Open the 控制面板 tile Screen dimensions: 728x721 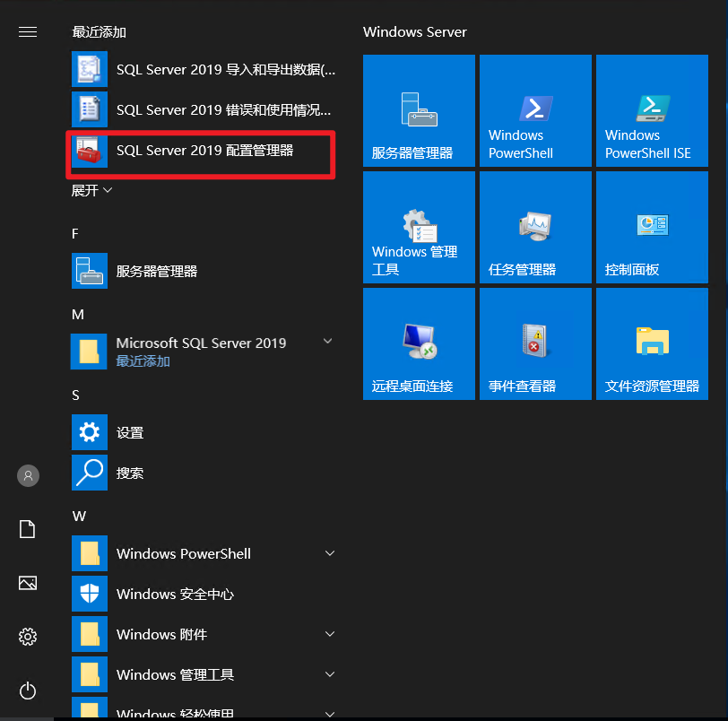point(652,227)
